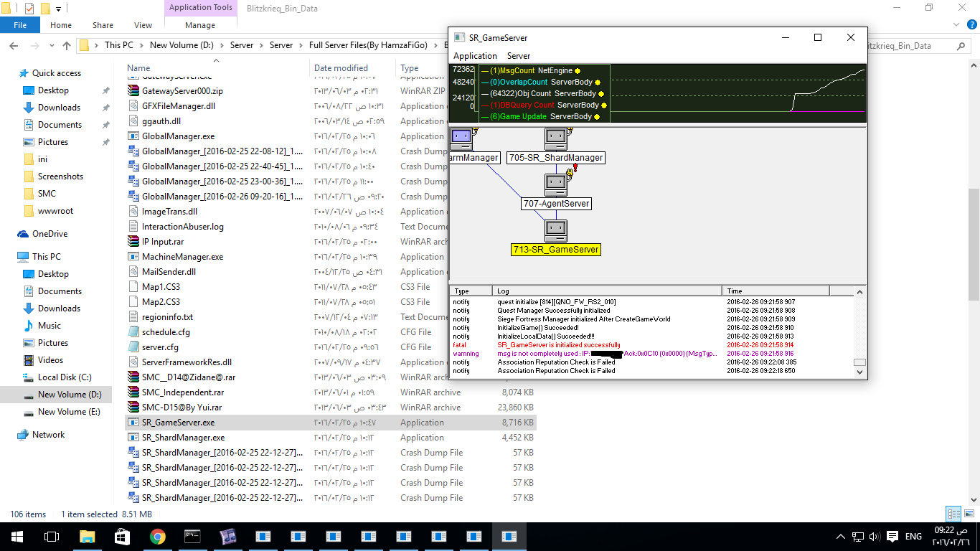Screen dimensions: 980x551
Task: Click the 713-SR_GameServer computer node icon
Action: coord(555,231)
